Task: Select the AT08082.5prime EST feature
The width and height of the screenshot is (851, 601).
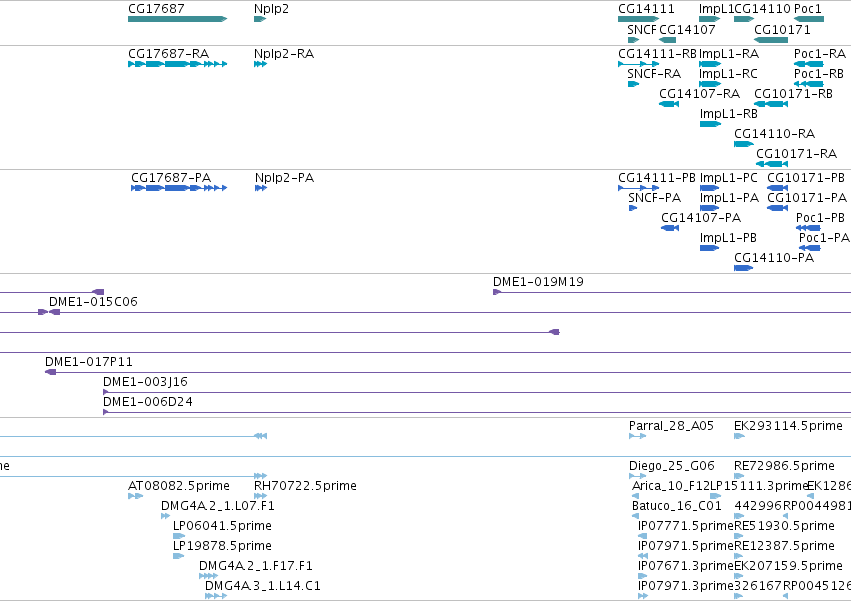Action: click(136, 496)
